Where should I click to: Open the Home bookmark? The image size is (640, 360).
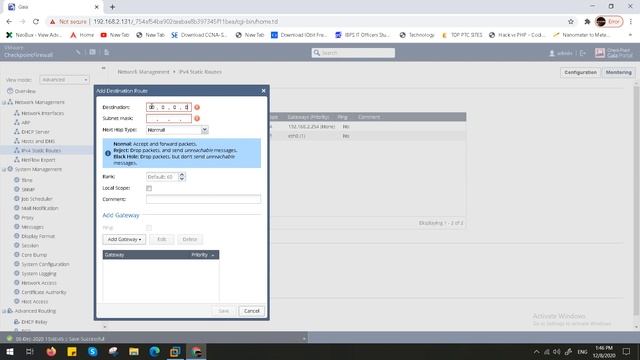82,35
